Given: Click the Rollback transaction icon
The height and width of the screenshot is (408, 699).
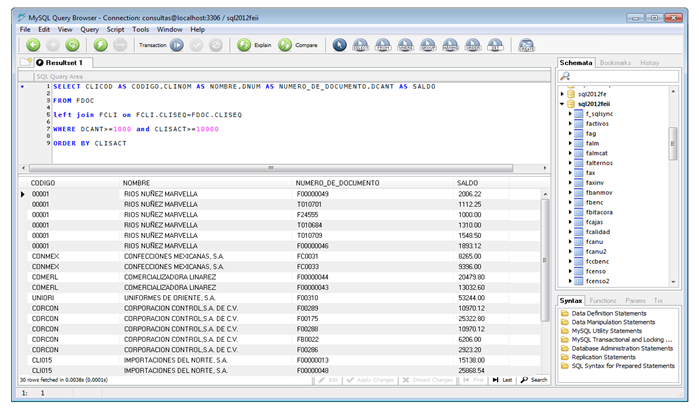Looking at the screenshot, I should click(216, 45).
